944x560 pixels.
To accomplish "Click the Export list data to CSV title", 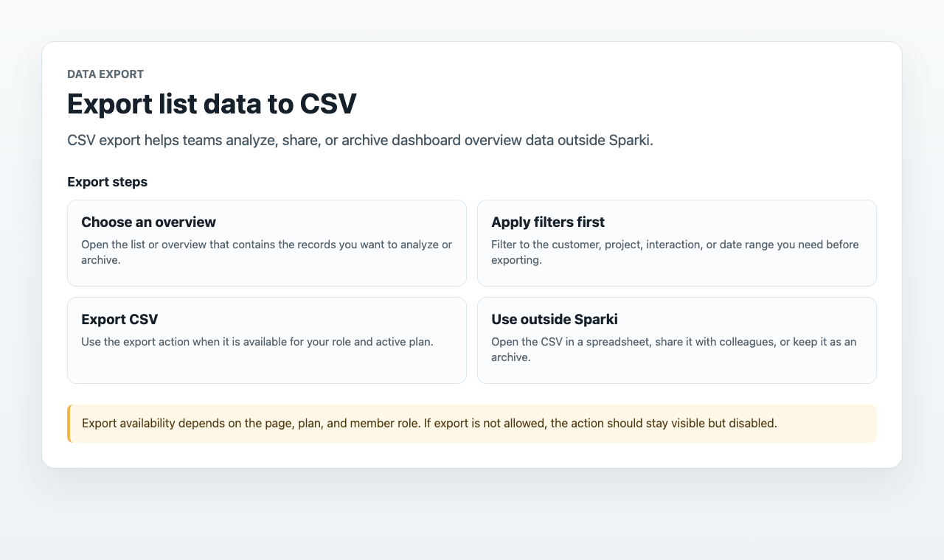I will [x=212, y=104].
